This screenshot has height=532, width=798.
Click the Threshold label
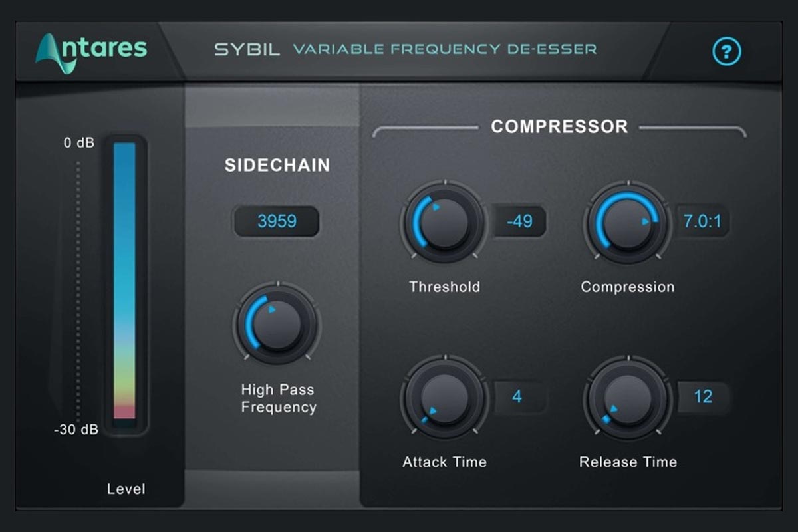444,287
